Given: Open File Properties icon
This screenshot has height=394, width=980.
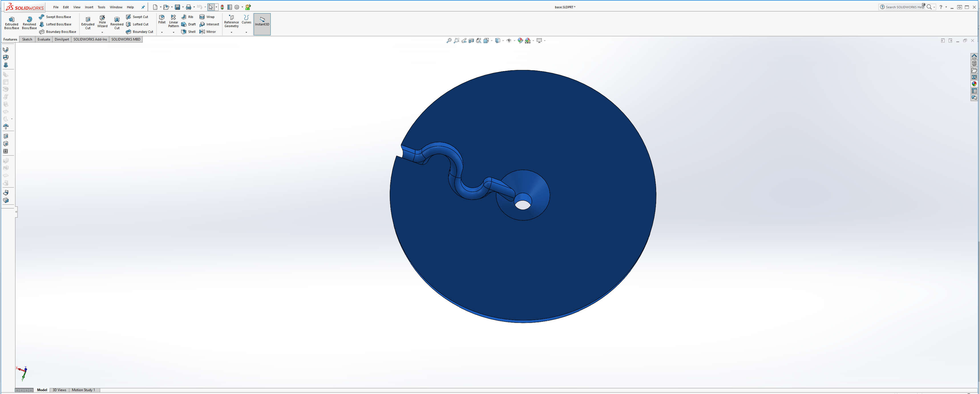Looking at the screenshot, I should pyautogui.click(x=229, y=7).
